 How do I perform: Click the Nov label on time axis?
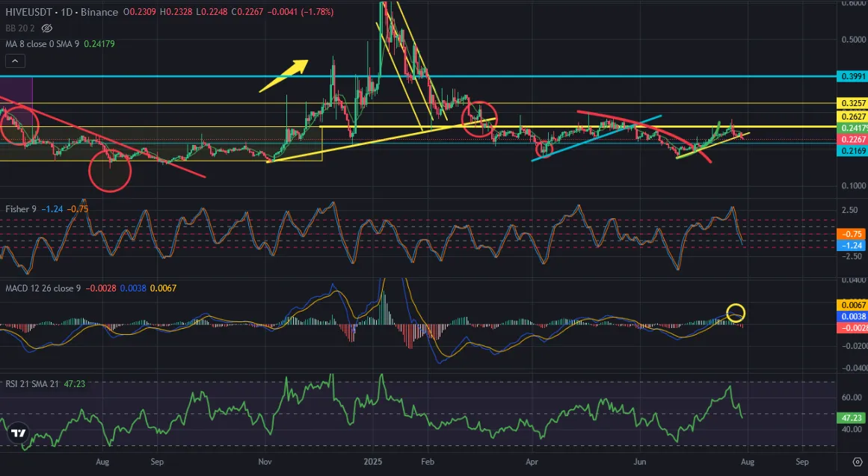click(x=265, y=462)
